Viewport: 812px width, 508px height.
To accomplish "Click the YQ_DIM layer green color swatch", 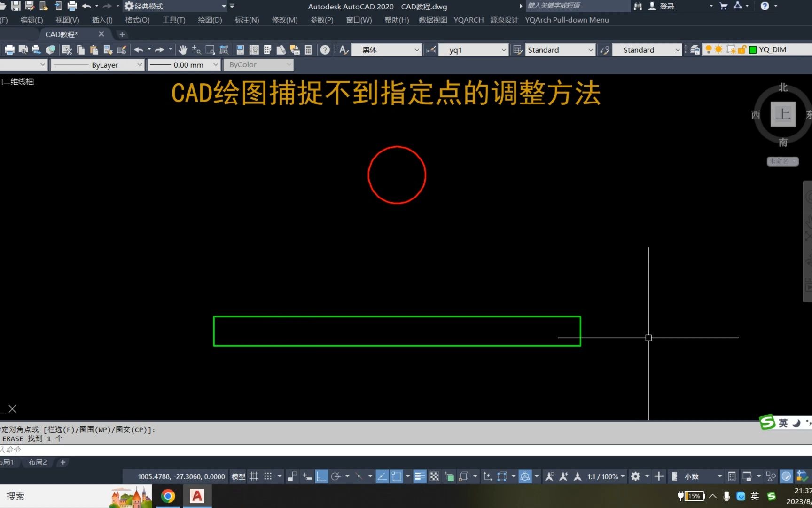I will 752,49.
